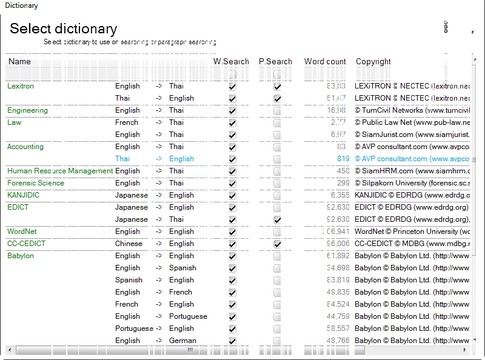Click word count 44,759
This screenshot has width=485, height=360.
click(338, 316)
